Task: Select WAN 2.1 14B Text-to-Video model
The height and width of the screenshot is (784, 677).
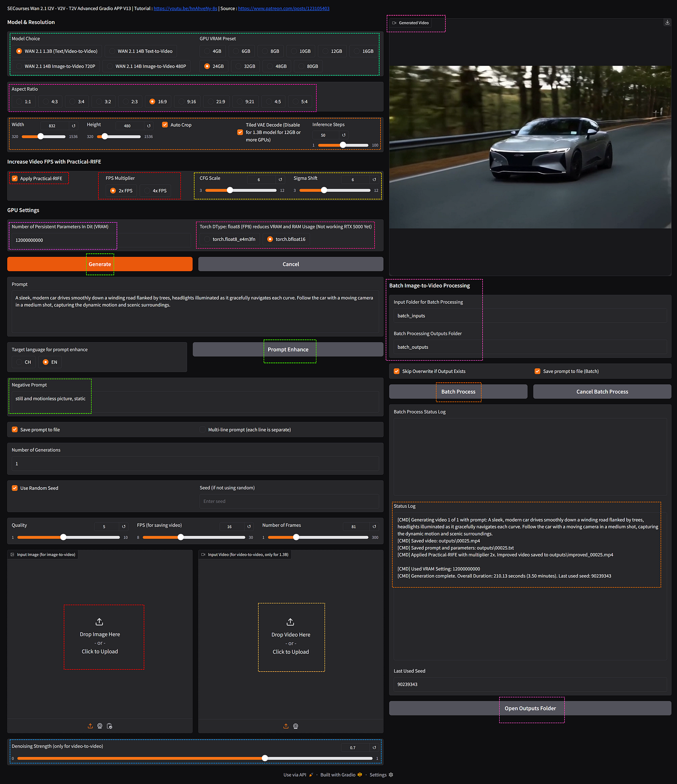Action: (140, 51)
